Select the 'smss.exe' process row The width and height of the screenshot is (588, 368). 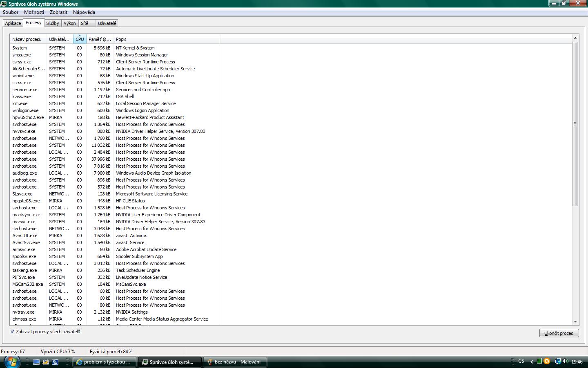tap(115, 55)
